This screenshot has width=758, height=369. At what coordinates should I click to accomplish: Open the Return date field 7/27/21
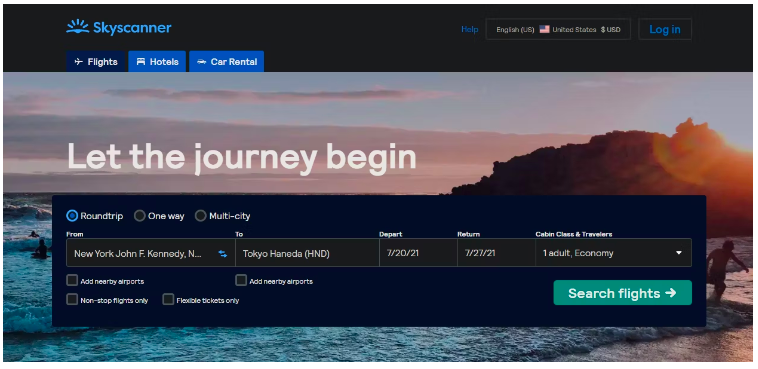click(496, 253)
